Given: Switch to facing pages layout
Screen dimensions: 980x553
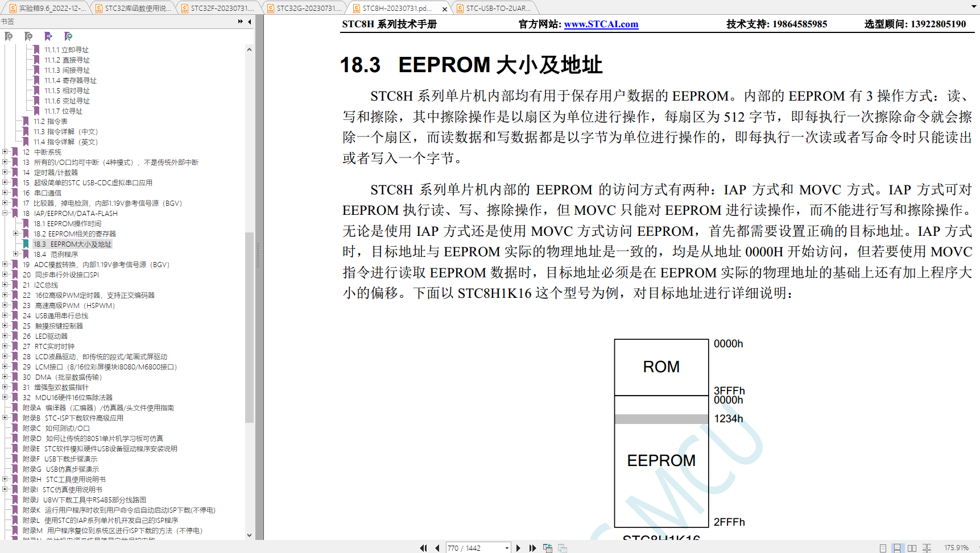Looking at the screenshot, I should 912,548.
